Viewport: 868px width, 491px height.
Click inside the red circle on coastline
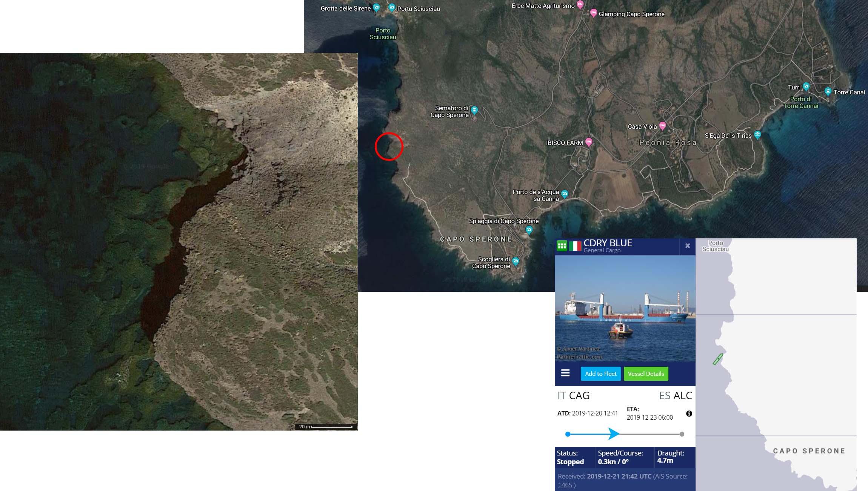click(389, 147)
